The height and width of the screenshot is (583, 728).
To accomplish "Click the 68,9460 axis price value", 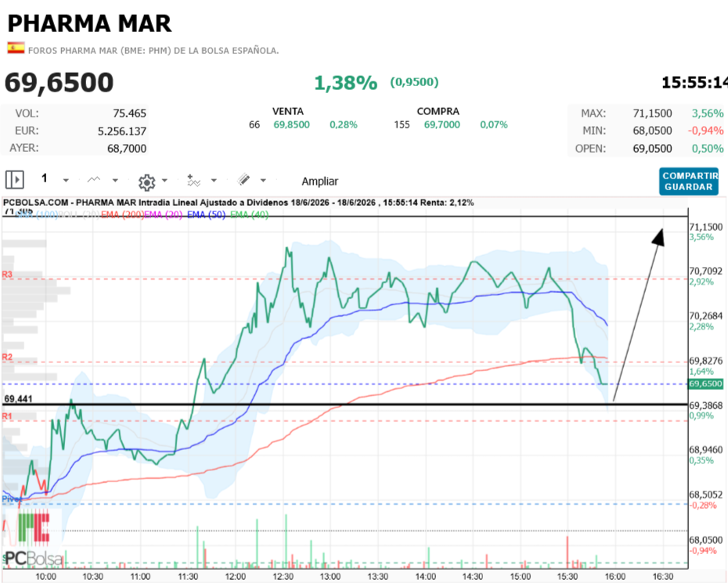I will tap(706, 450).
